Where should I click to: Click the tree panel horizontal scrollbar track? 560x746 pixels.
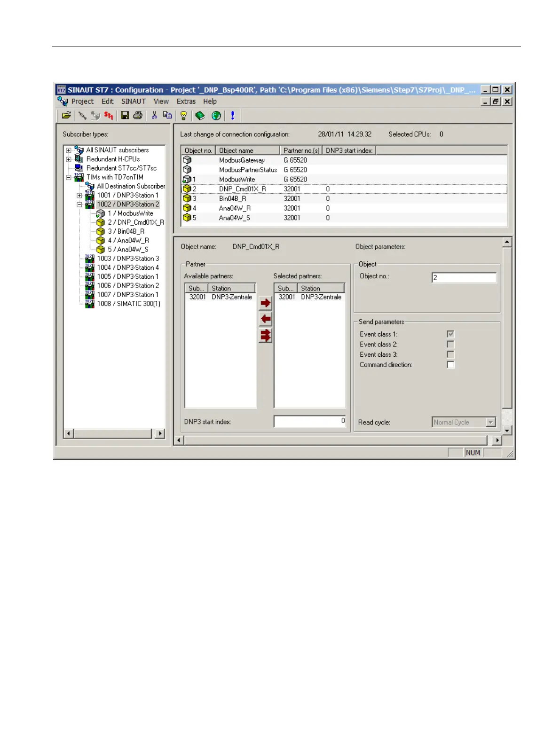tap(113, 433)
